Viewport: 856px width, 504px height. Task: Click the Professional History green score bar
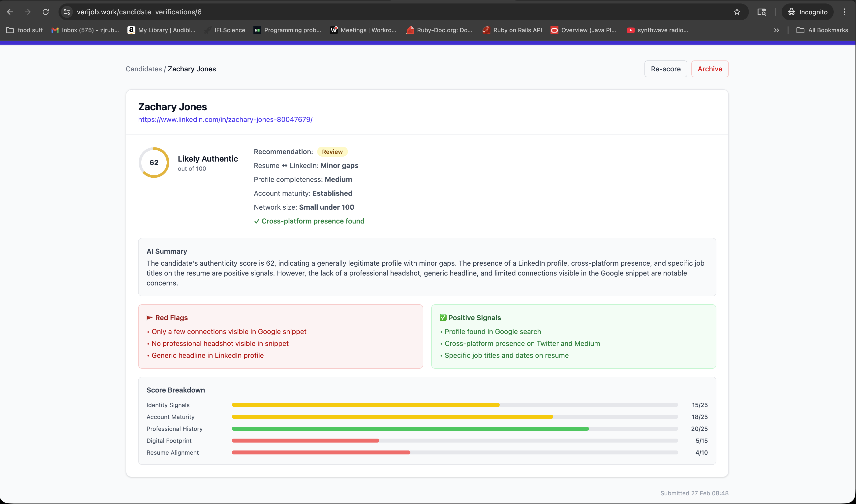pos(410,429)
